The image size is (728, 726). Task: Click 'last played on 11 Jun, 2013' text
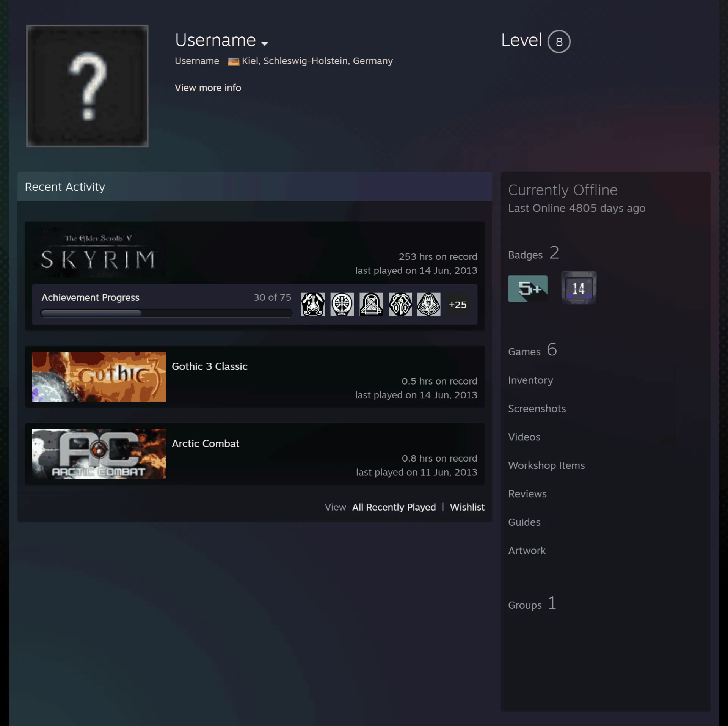click(417, 472)
